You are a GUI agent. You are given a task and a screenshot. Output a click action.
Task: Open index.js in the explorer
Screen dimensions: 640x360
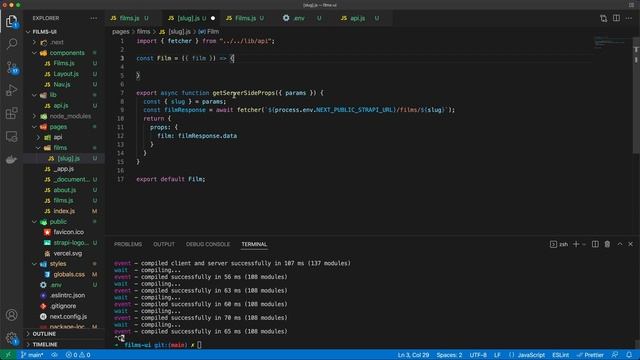64,211
